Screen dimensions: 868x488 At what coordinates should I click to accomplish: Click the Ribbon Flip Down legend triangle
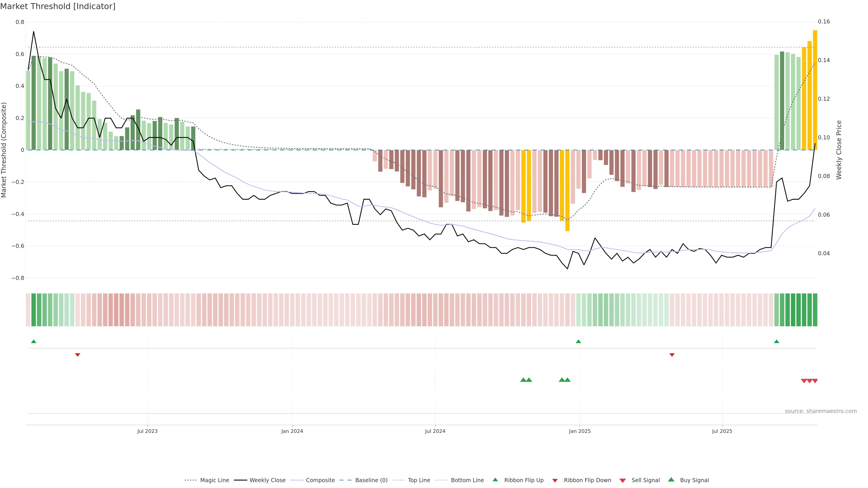point(555,480)
